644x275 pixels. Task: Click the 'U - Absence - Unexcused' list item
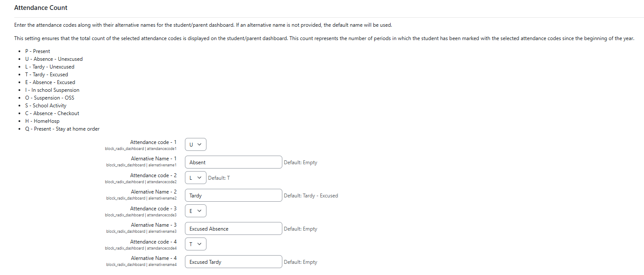[54, 59]
